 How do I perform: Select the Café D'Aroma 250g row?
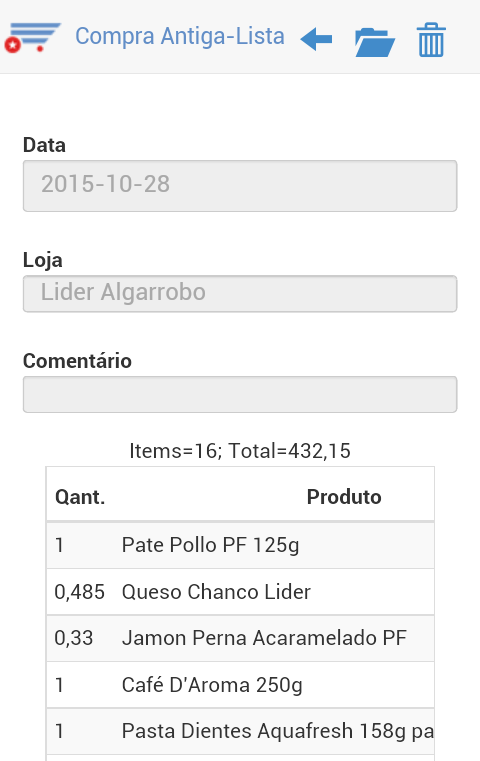pos(240,685)
